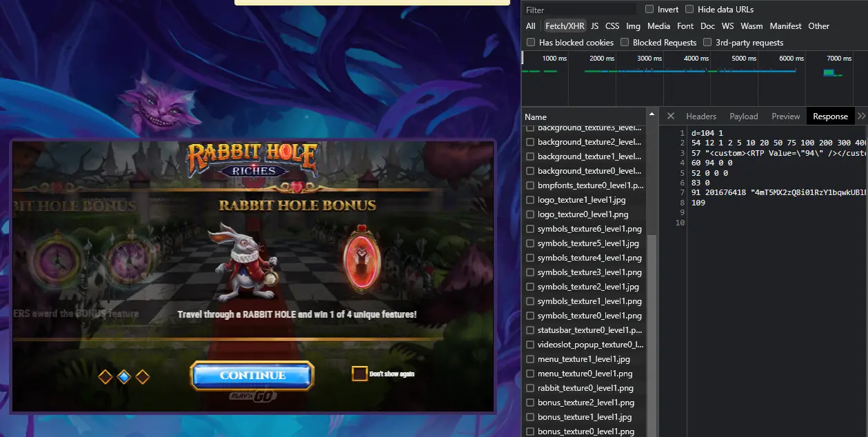Check Blocked Requests option

click(x=625, y=42)
